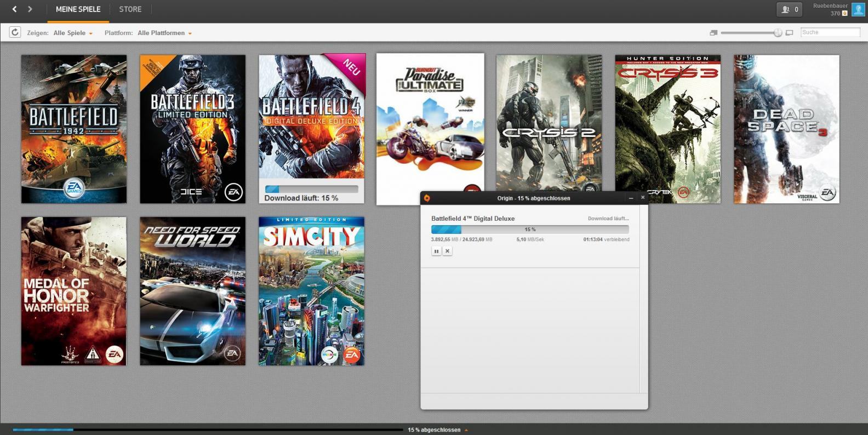Open the friends list icon
This screenshot has width=868, height=435.
coord(790,9)
